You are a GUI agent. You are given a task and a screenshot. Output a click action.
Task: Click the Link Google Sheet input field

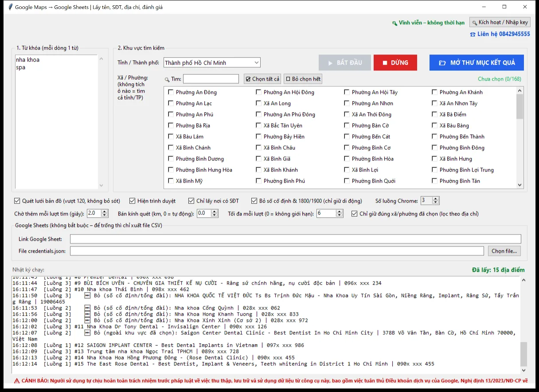pos(296,239)
